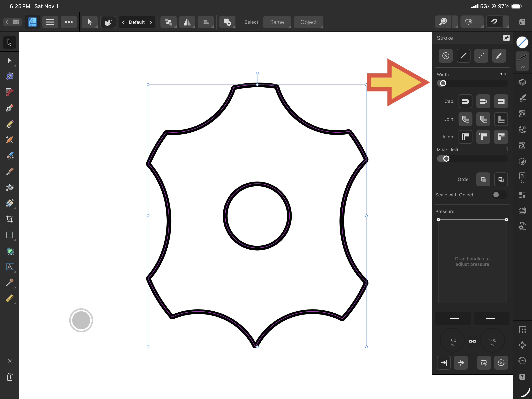Tap the Same selection button
The width and height of the screenshot is (532, 399).
coord(277,22)
